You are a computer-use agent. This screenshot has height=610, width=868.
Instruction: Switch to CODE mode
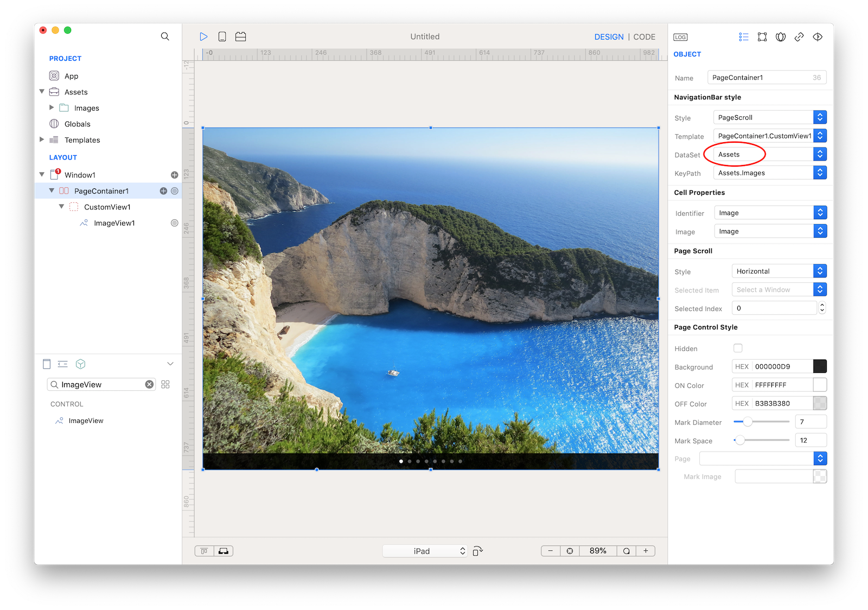pyautogui.click(x=644, y=37)
